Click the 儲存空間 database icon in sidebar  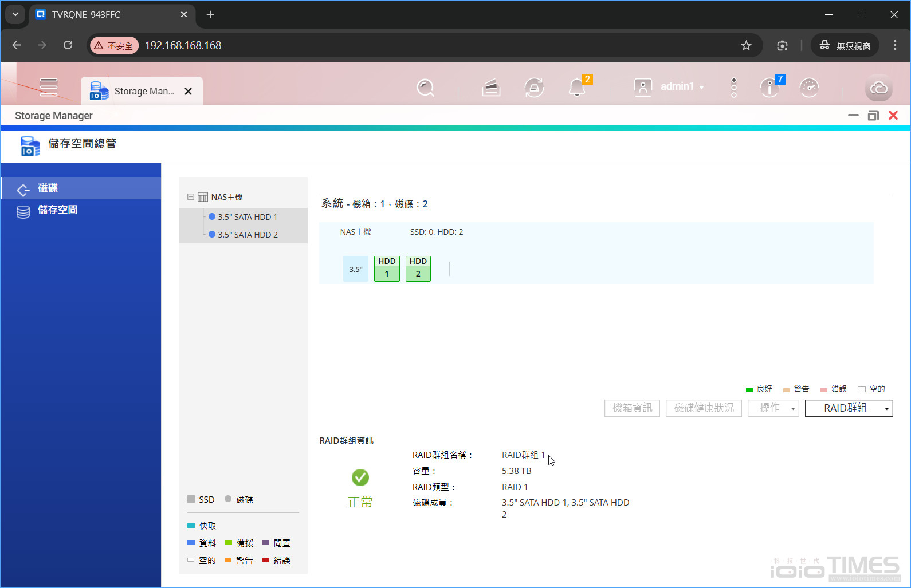23,212
